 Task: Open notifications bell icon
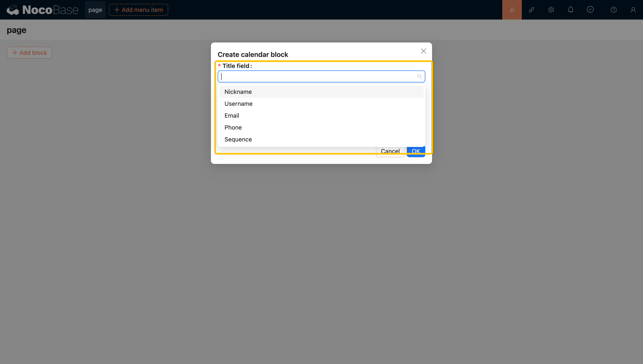(x=570, y=10)
